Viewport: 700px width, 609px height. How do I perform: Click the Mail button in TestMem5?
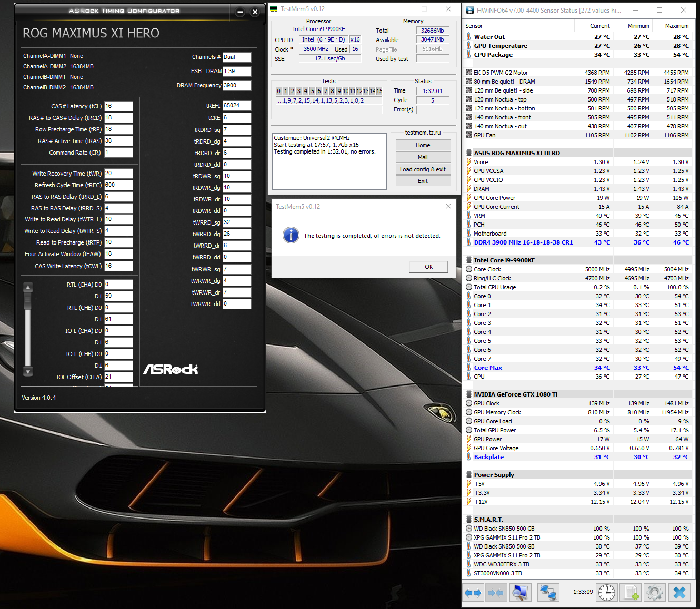point(423,157)
